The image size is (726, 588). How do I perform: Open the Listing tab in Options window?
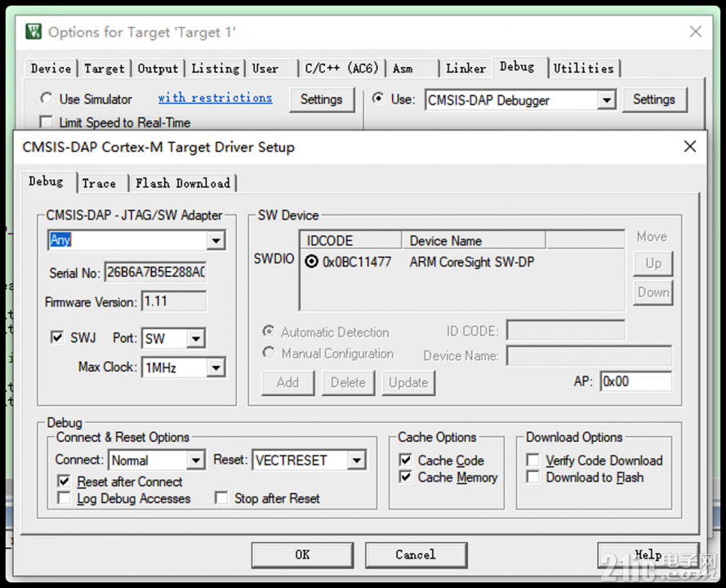216,69
